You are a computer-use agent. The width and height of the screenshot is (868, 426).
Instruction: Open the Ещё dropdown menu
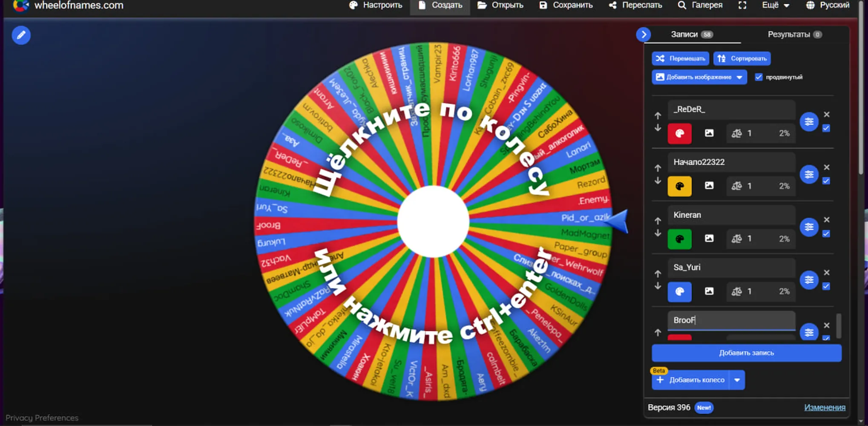point(776,5)
